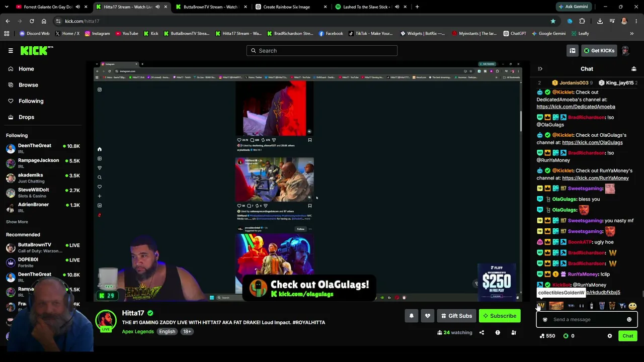This screenshot has height=362, width=644.
Task: Click the Ask Gemini button
Action: (x=573, y=7)
